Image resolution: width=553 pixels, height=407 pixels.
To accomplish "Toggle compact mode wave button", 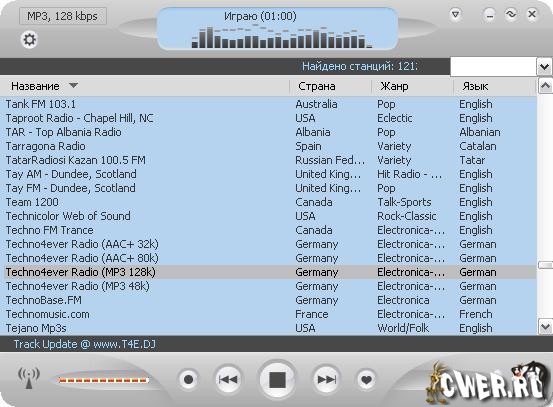I will (511, 14).
